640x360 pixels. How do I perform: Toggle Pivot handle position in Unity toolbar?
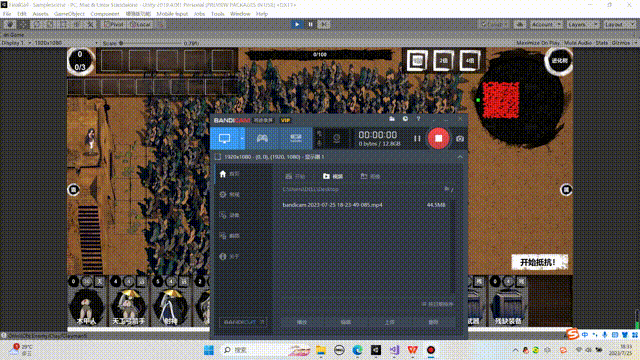pyautogui.click(x=114, y=24)
